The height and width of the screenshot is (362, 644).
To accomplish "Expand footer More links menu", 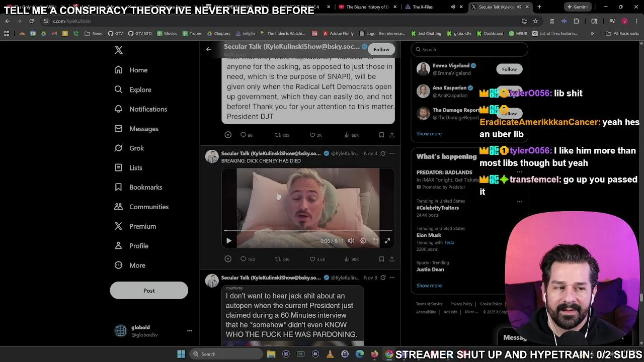I will (x=471, y=312).
